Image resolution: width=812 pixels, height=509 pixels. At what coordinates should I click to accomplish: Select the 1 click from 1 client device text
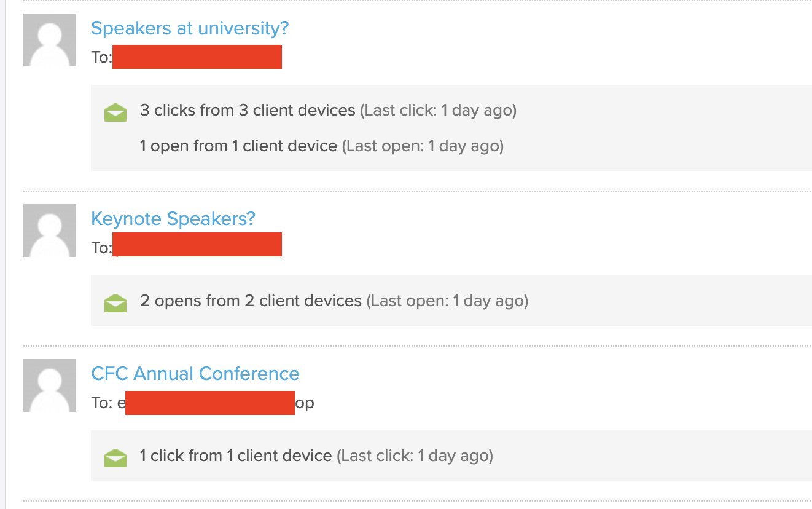[x=236, y=456]
